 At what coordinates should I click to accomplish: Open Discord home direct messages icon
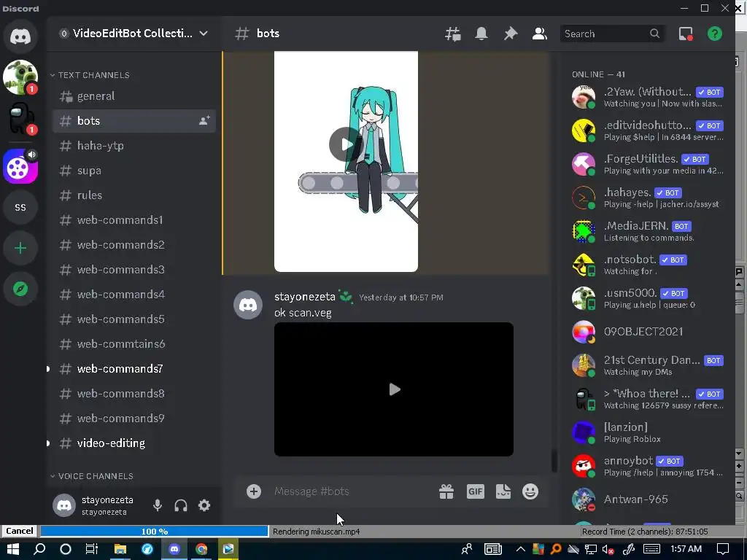point(20,36)
